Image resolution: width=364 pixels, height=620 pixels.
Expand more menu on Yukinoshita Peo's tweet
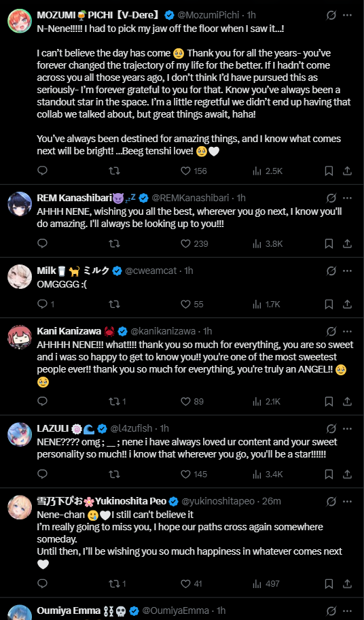348,502
